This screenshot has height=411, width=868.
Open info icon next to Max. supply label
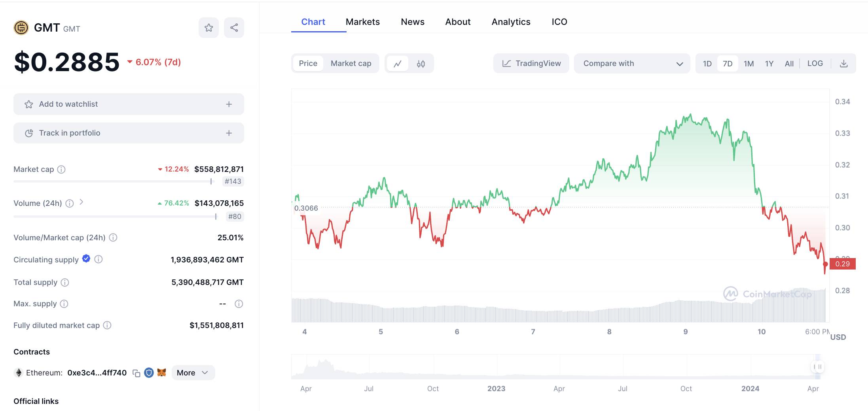coord(64,304)
